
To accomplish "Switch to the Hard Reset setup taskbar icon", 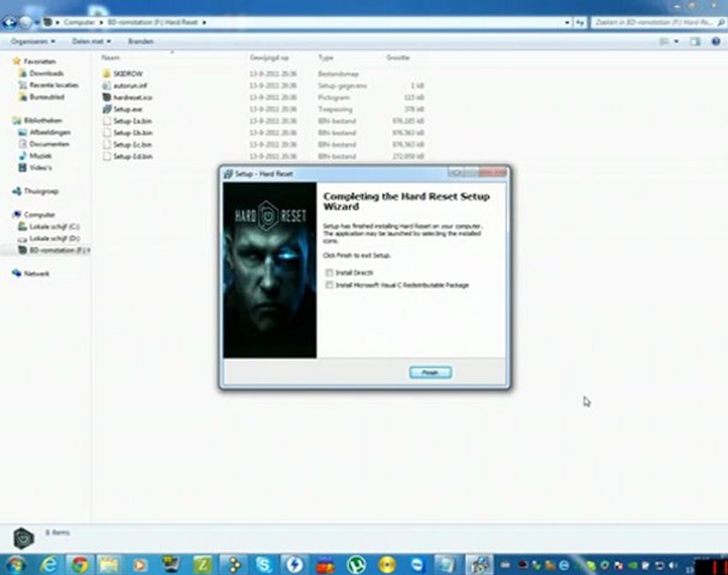I will 479,565.
